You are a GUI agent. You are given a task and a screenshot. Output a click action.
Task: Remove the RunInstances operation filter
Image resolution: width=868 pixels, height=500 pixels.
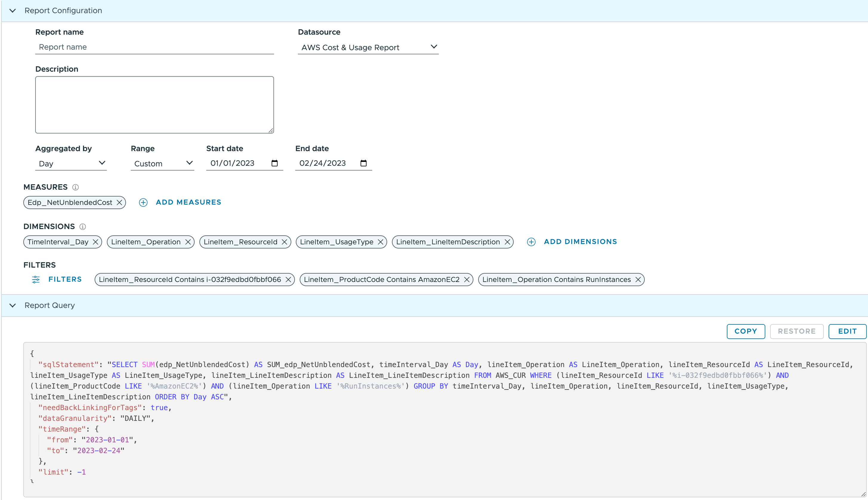click(638, 280)
